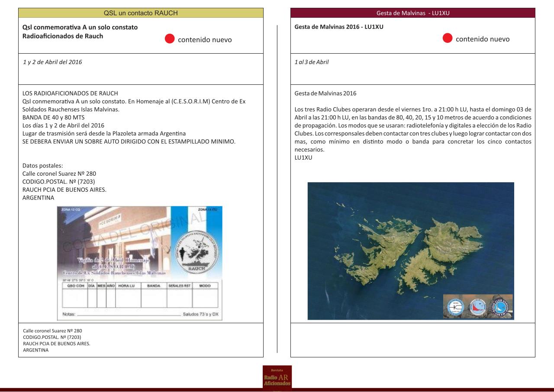Screen dimensions: 554x392
Task: Click 'Calle coronel Suarez Nº 280' under Datos postales
Action: [x=59, y=174]
